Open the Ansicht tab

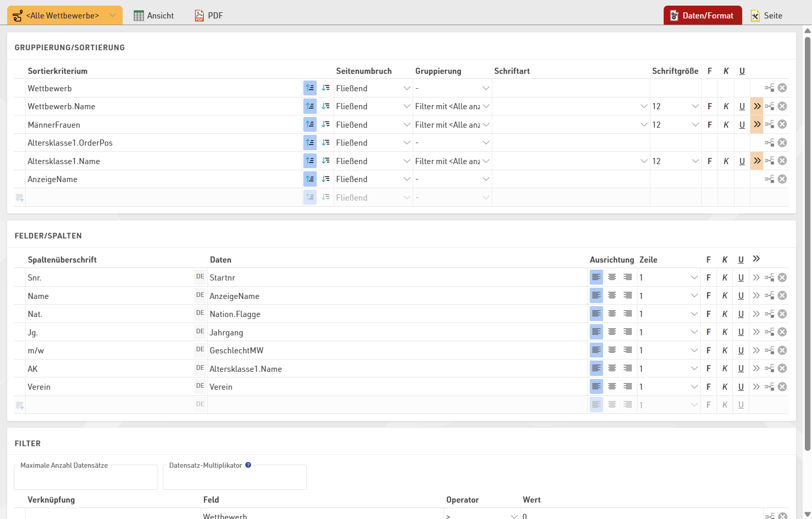pos(154,15)
